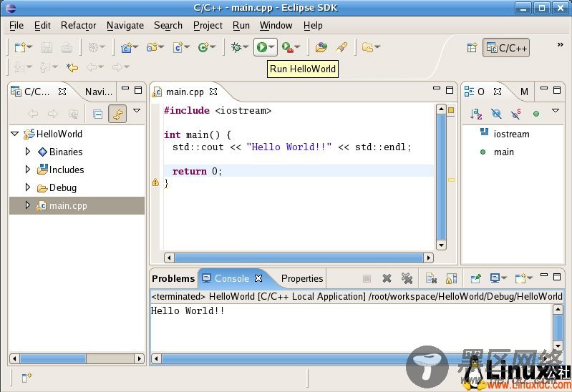Toggle Pin Console button
The width and height of the screenshot is (572, 392).
[475, 278]
